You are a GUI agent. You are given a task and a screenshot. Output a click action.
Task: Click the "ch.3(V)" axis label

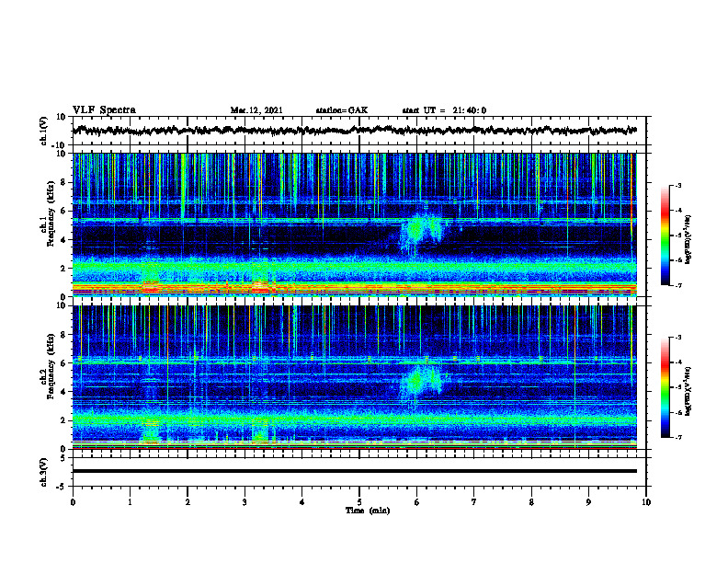tap(44, 472)
